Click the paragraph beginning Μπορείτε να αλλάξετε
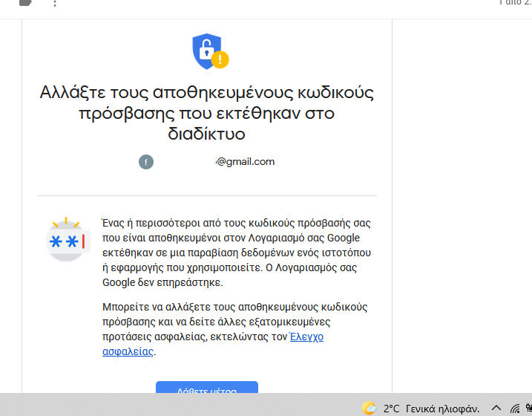 234,329
